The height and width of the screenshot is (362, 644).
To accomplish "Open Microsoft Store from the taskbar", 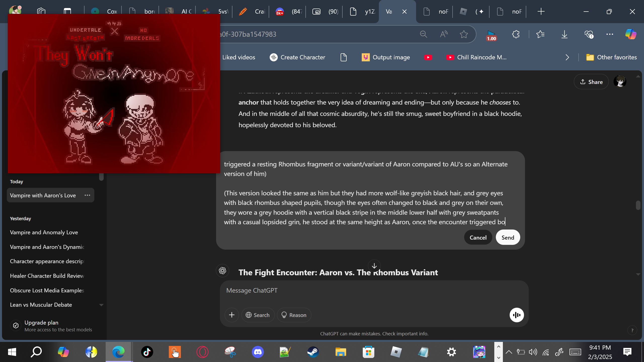I will coord(369,352).
